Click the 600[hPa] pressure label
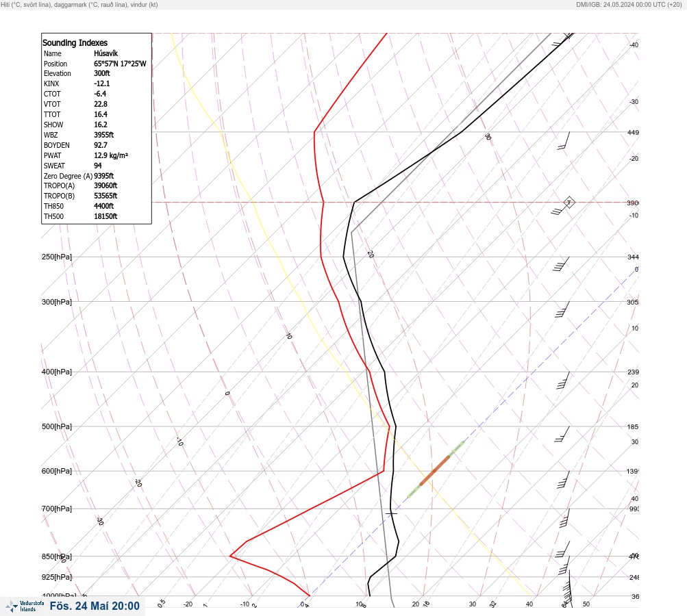Viewport: 687px width, 616px height. [x=57, y=471]
